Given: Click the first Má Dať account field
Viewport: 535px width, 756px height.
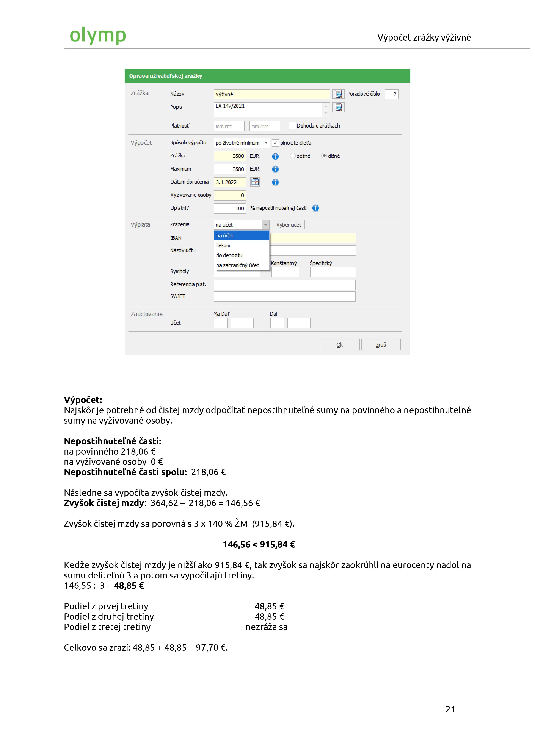Looking at the screenshot, I should pos(221,323).
